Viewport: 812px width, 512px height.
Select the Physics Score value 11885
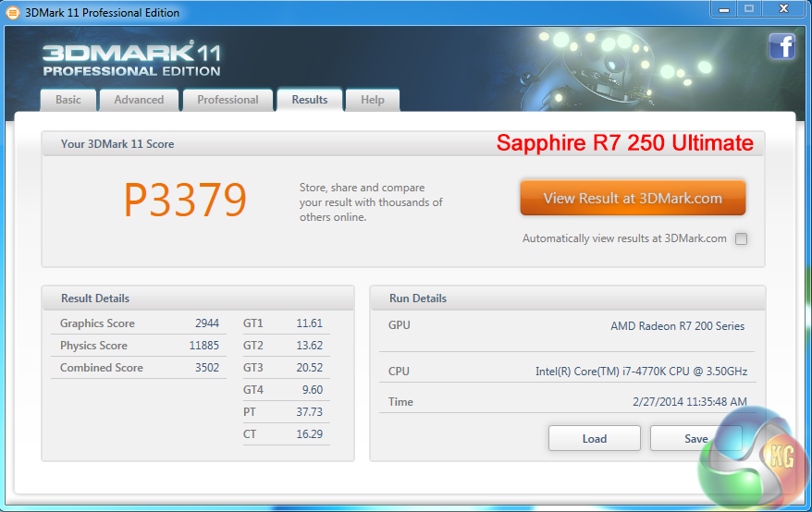(204, 346)
